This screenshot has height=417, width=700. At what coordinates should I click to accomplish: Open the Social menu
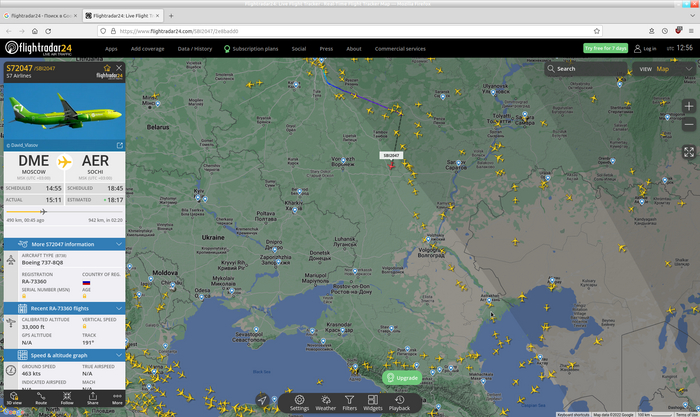point(299,49)
